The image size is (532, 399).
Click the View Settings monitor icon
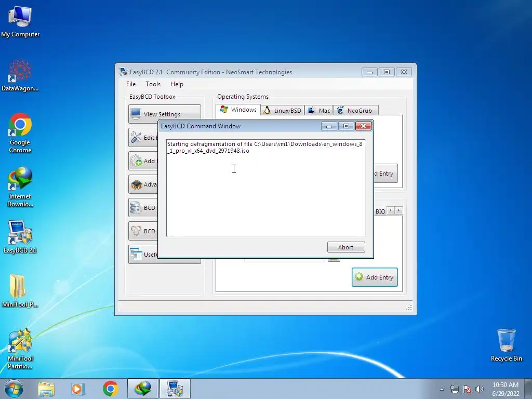[136, 114]
